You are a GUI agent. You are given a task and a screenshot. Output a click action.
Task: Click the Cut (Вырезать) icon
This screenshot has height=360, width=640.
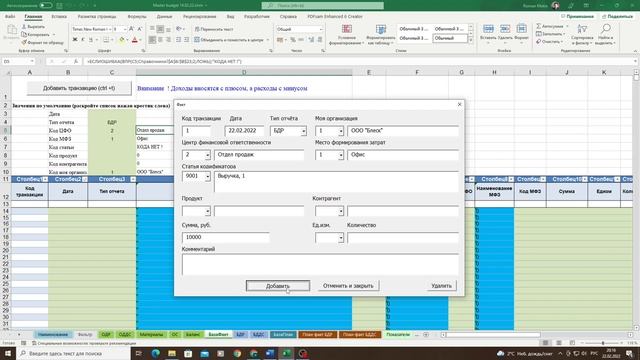(x=24, y=27)
